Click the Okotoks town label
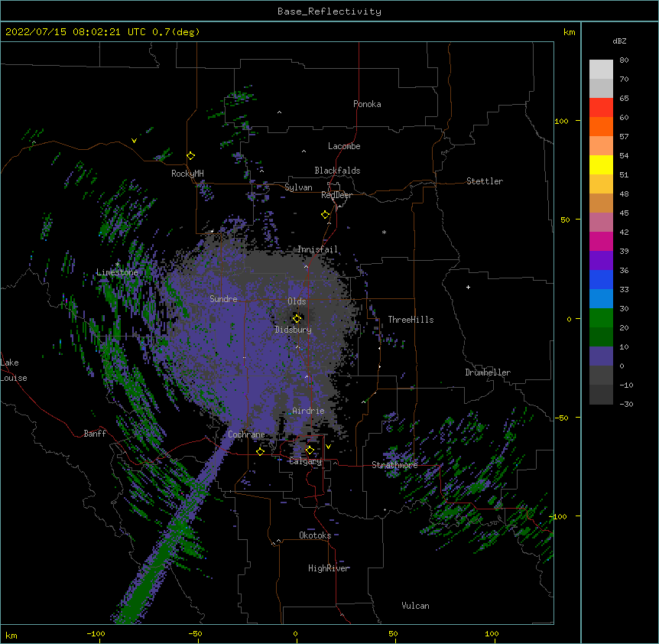The height and width of the screenshot is (644, 659). coord(315,535)
